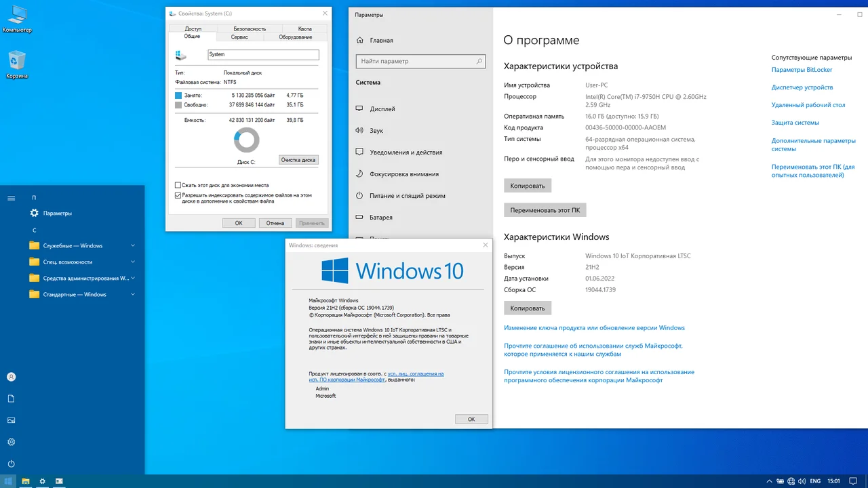Open Параметры BitLocker link
Image resolution: width=868 pixels, height=488 pixels.
point(802,70)
